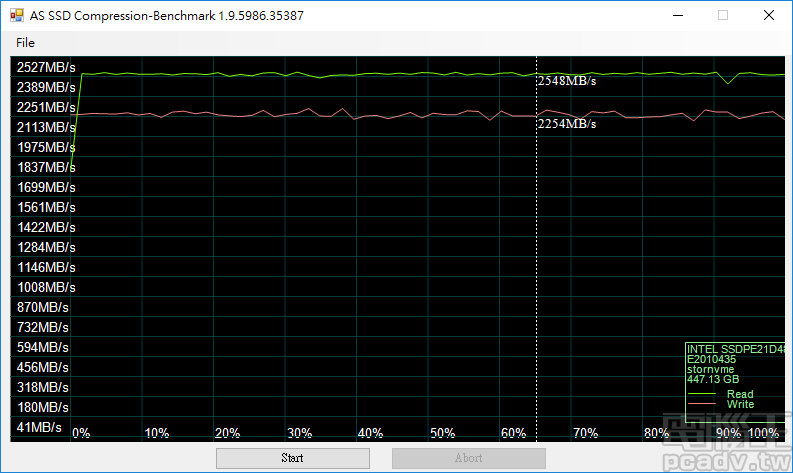Click the 732MB/s axis label
Viewport: 793px width, 473px height.
(42, 327)
